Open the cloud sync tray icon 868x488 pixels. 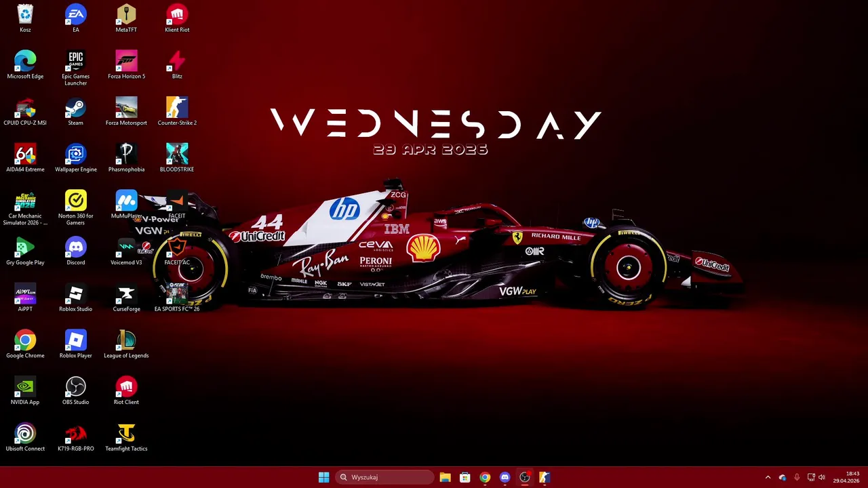783,477
